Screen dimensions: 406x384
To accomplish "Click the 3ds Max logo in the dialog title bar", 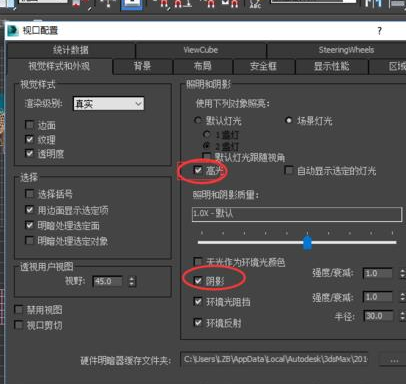I will point(13,30).
